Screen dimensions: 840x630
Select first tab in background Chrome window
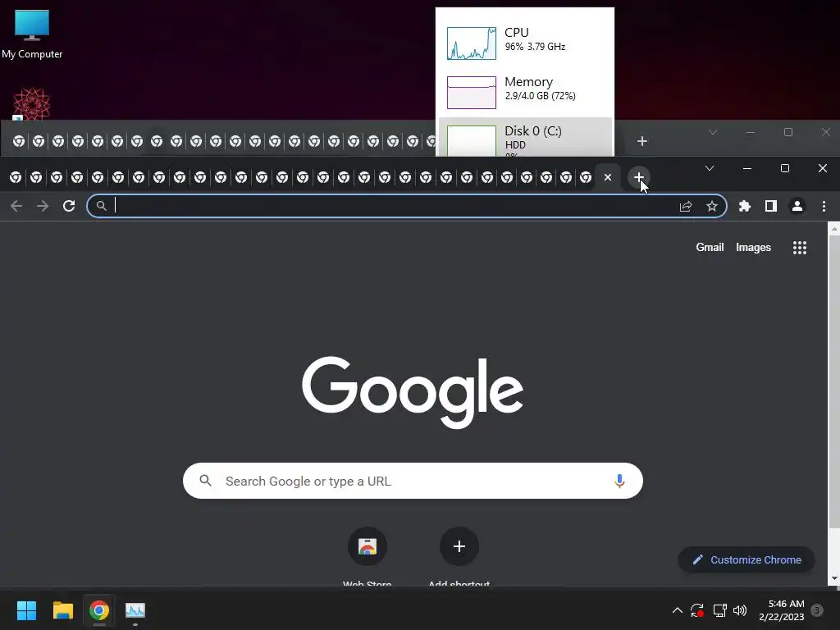[x=19, y=141]
